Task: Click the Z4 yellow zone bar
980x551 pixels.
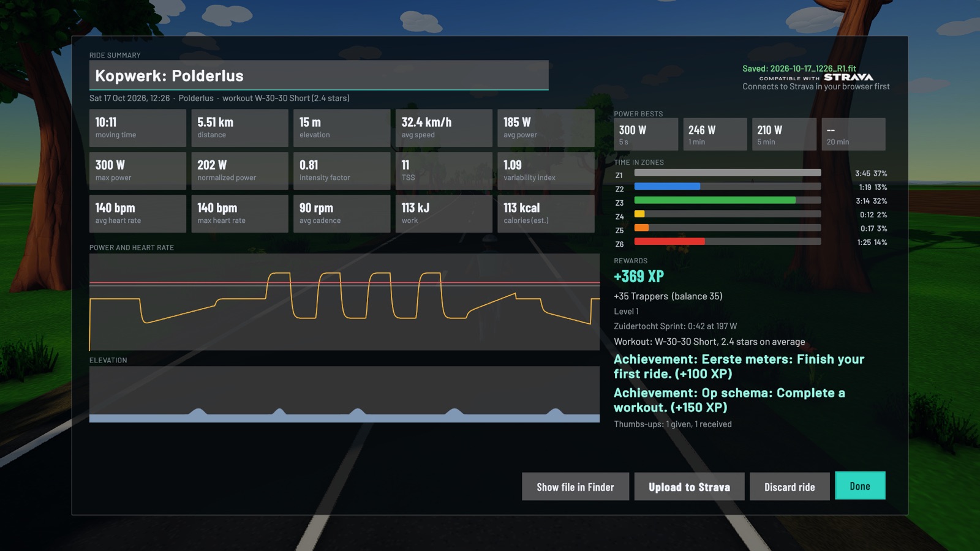Action: point(639,214)
